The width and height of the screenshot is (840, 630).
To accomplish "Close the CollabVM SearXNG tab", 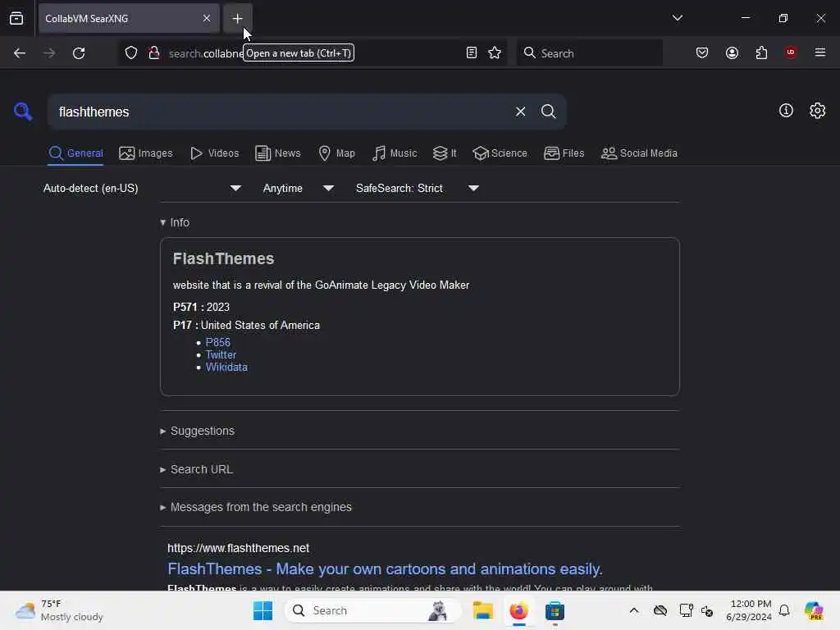I will pyautogui.click(x=207, y=18).
